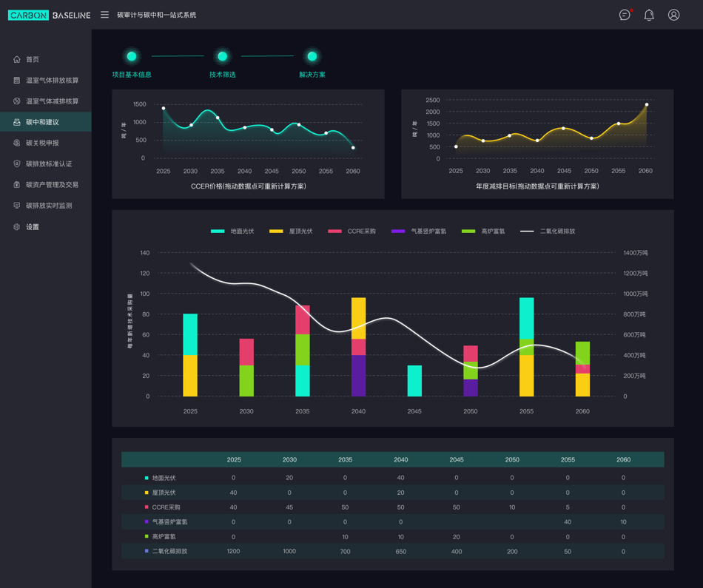The width and height of the screenshot is (703, 588).
Task: Click the 屋顶光伏 table row label
Action: 164,493
